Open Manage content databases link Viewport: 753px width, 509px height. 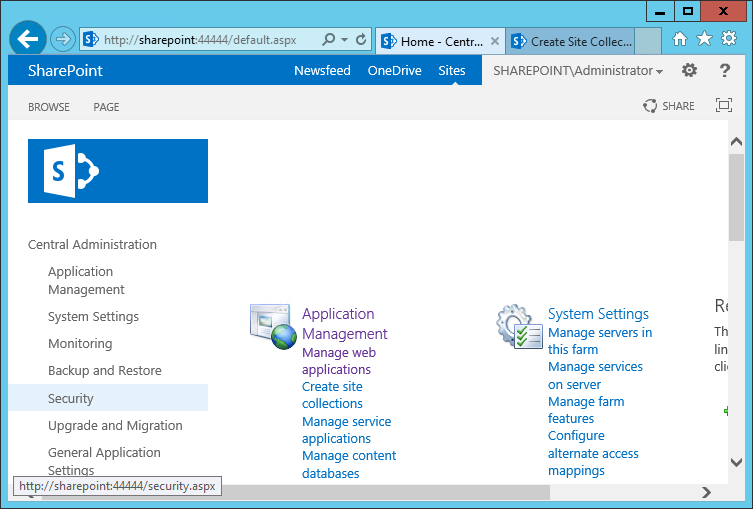(x=349, y=464)
